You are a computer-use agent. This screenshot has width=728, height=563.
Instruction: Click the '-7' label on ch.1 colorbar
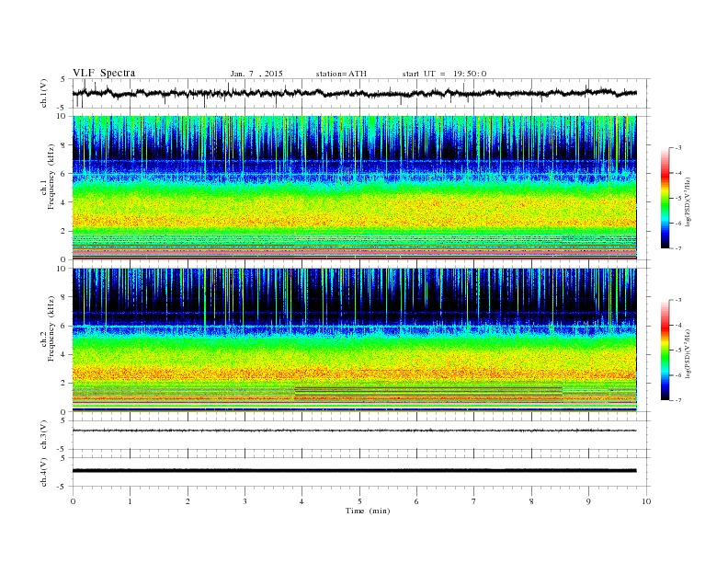(678, 248)
